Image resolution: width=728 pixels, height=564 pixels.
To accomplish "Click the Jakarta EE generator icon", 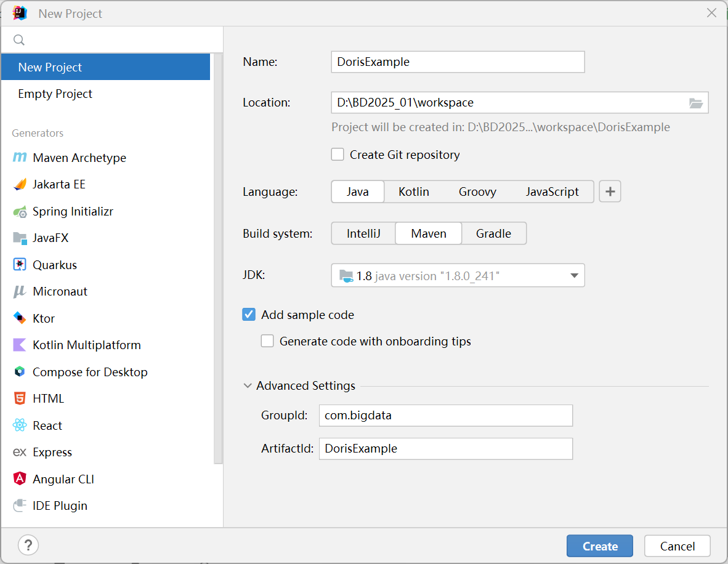I will click(20, 184).
